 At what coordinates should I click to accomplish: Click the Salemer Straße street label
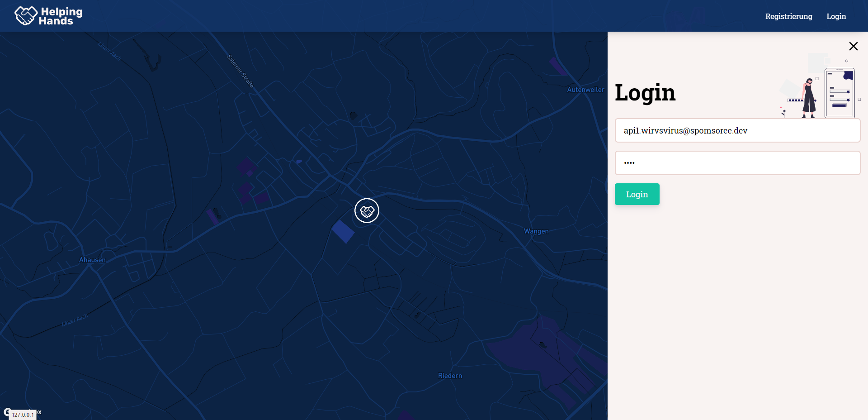[x=240, y=71]
